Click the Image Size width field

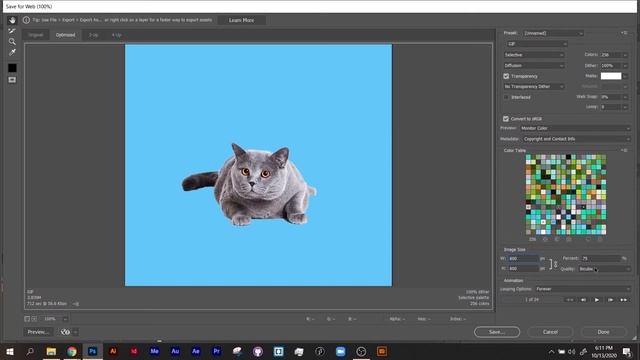pos(523,259)
